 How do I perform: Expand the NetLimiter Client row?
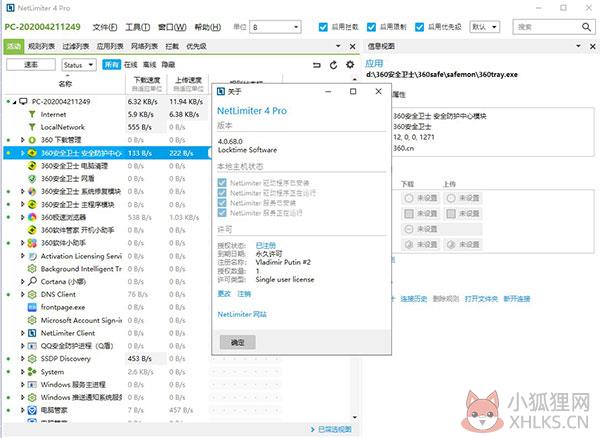[22, 333]
